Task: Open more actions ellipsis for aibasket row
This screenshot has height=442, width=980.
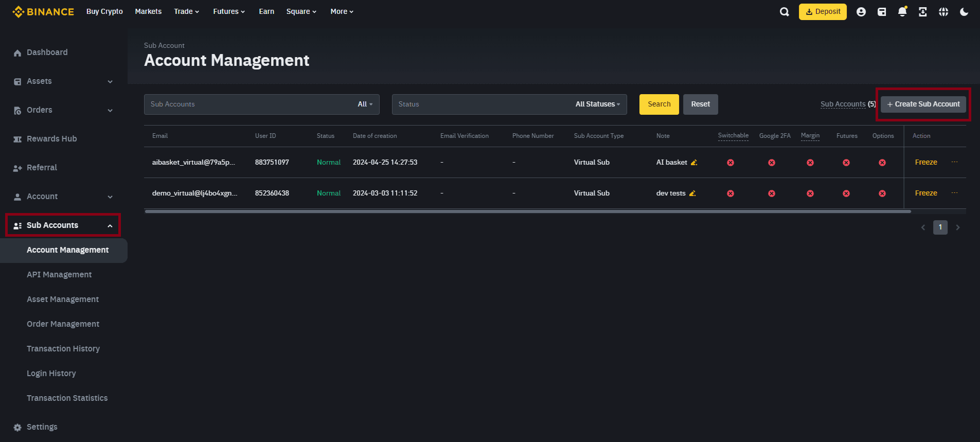Action: pyautogui.click(x=954, y=162)
